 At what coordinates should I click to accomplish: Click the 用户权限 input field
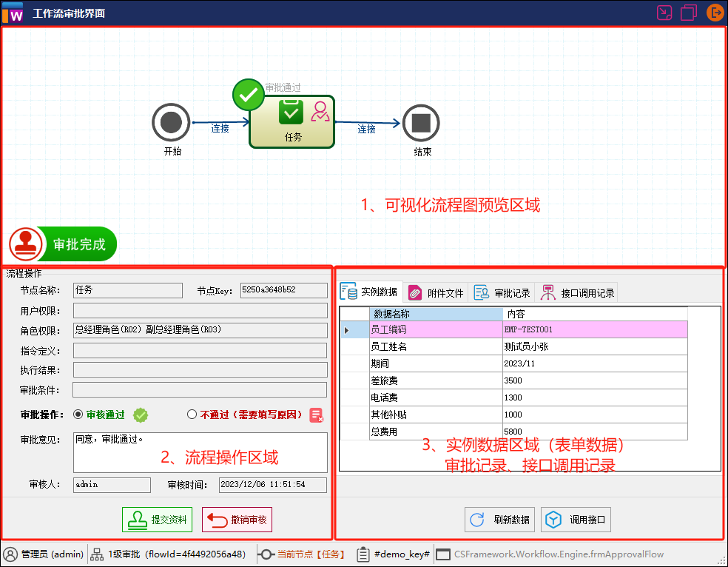pos(200,311)
